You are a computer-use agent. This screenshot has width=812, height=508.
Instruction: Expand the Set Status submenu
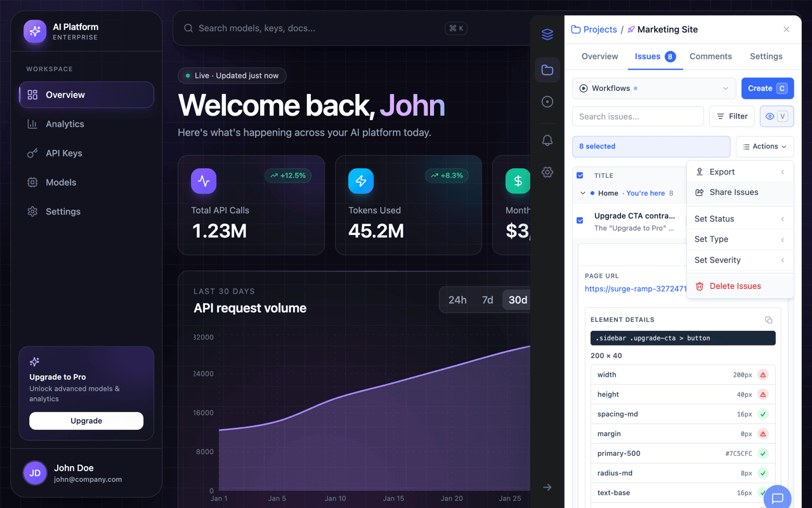tap(740, 218)
